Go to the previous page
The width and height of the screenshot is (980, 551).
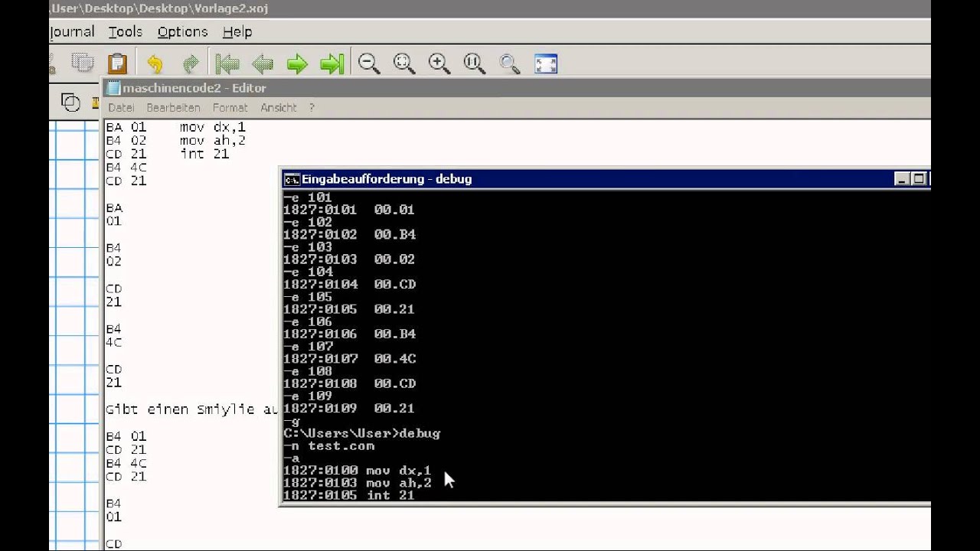(x=262, y=64)
